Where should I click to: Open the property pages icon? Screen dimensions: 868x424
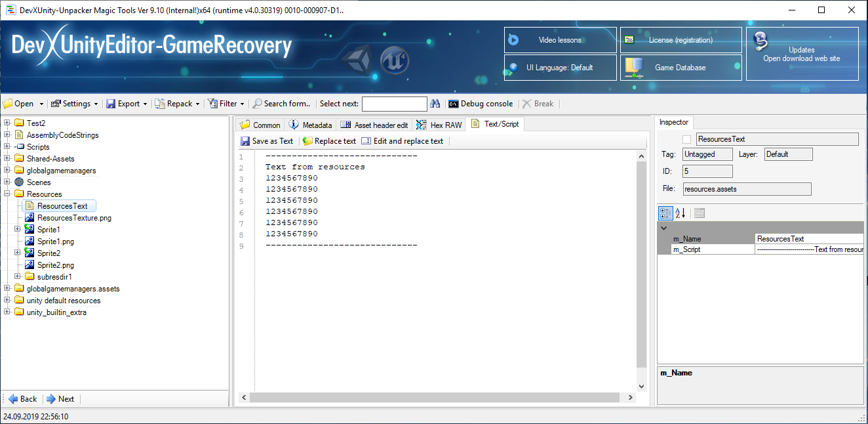pyautogui.click(x=699, y=213)
